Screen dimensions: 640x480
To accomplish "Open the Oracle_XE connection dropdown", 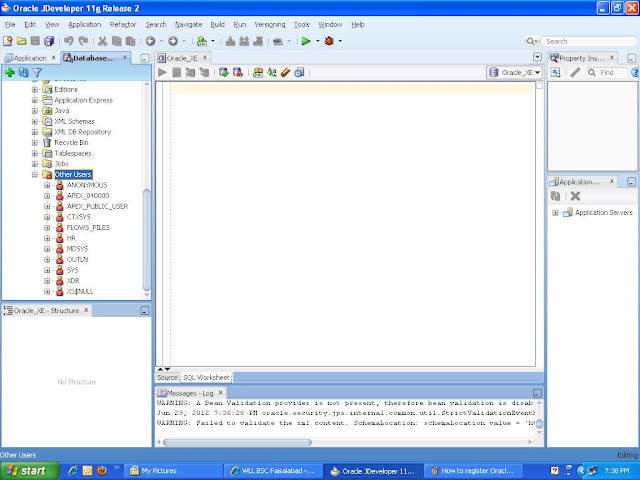I will [x=515, y=73].
